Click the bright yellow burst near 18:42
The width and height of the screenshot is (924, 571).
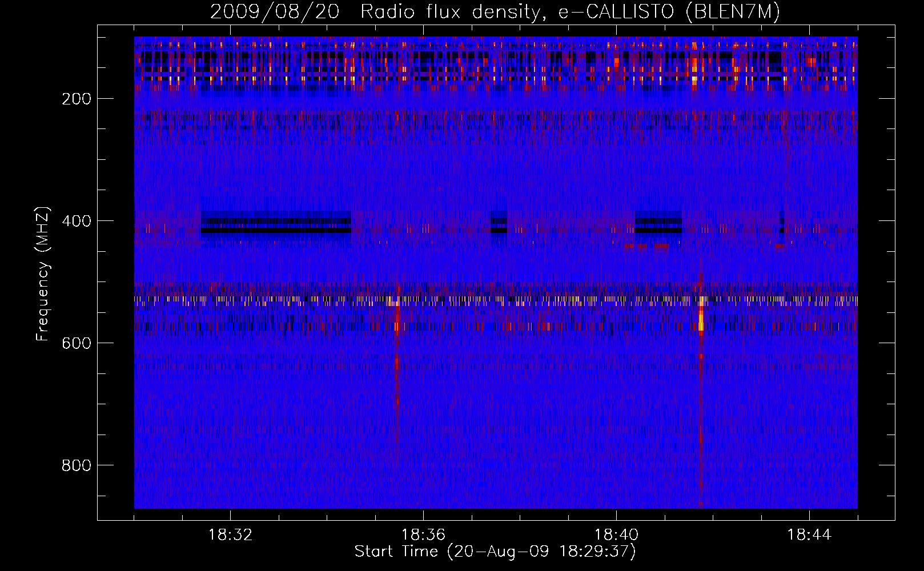coord(701,320)
